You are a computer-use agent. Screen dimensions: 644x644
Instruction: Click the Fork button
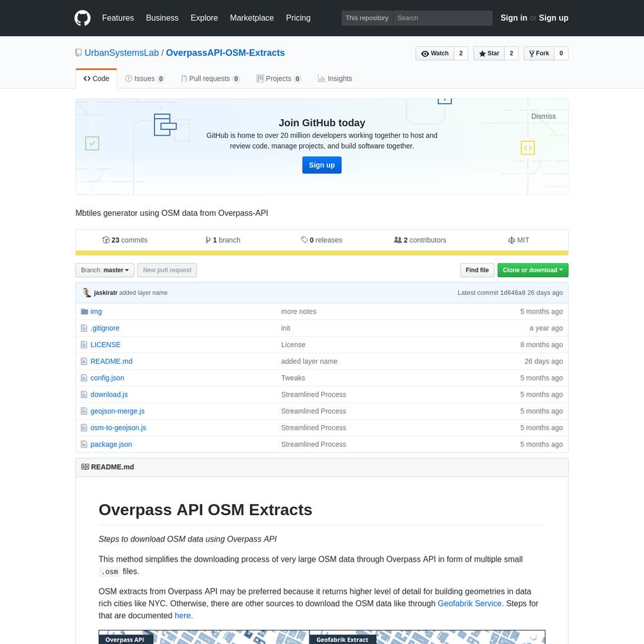[539, 53]
